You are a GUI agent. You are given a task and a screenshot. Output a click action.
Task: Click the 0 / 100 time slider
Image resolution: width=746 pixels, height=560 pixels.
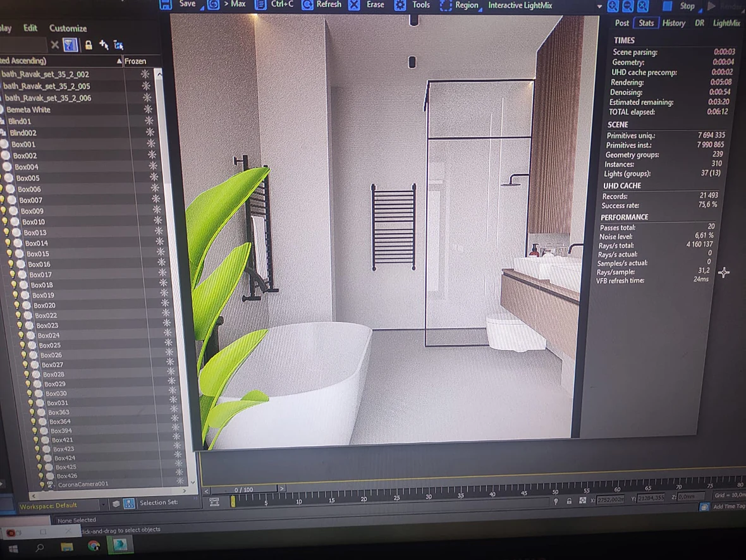pos(243,489)
